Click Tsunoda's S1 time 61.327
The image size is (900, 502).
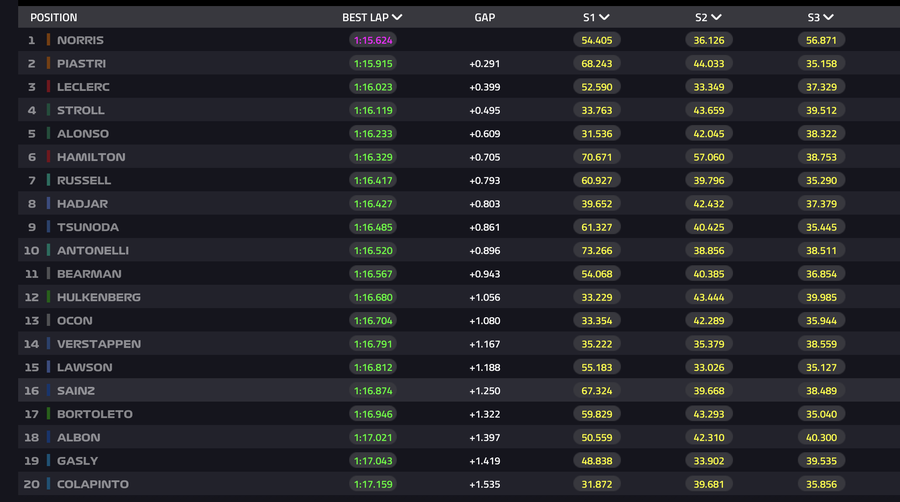coord(597,227)
